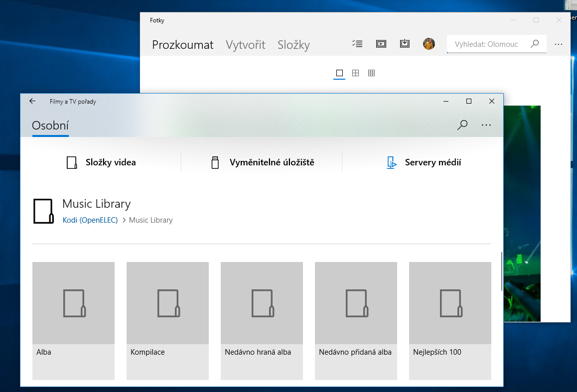Start the slideshow icon in Fotky toolbar
The height and width of the screenshot is (392, 577).
click(x=381, y=44)
